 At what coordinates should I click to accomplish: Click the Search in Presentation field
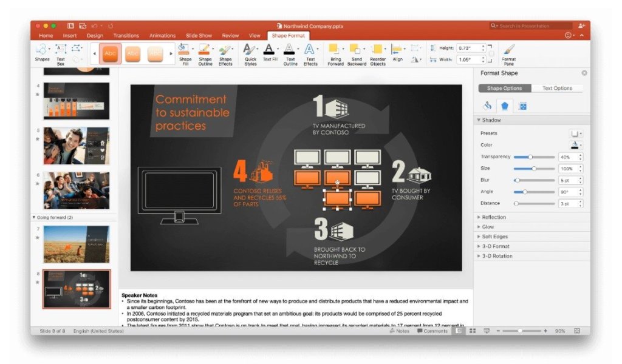(531, 25)
